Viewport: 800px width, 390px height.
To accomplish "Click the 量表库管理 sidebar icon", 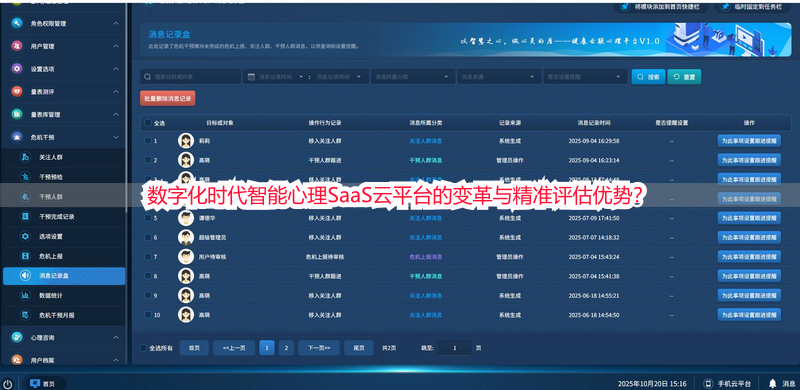I will tap(17, 114).
